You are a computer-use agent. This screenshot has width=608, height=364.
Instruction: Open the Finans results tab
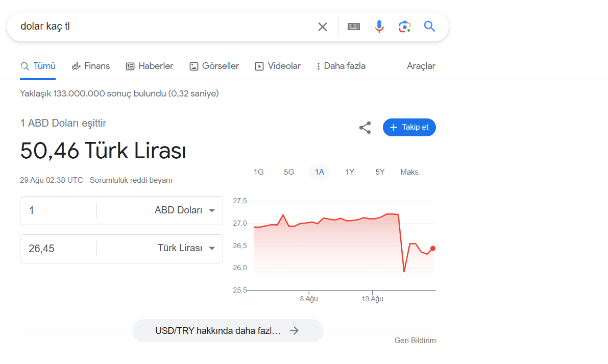coord(91,66)
